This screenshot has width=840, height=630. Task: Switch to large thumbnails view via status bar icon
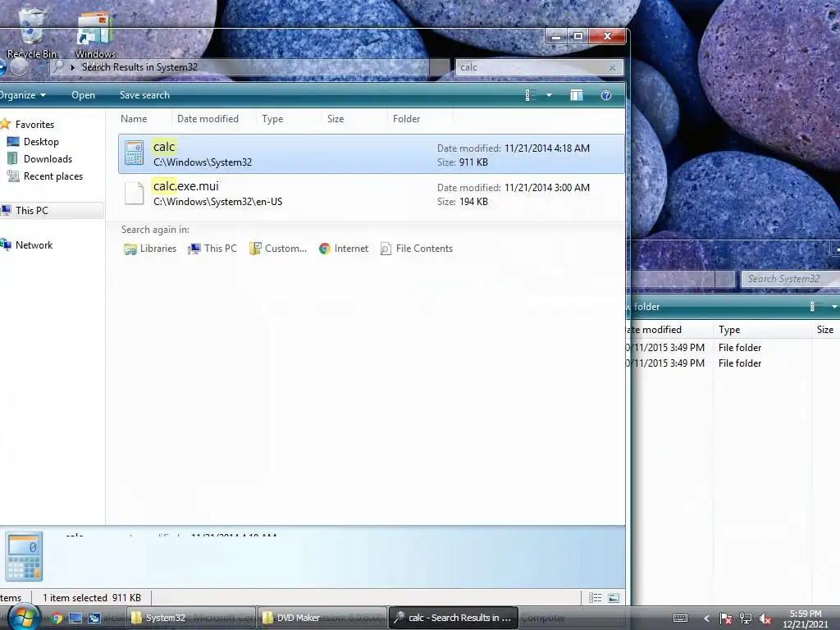pyautogui.click(x=614, y=597)
